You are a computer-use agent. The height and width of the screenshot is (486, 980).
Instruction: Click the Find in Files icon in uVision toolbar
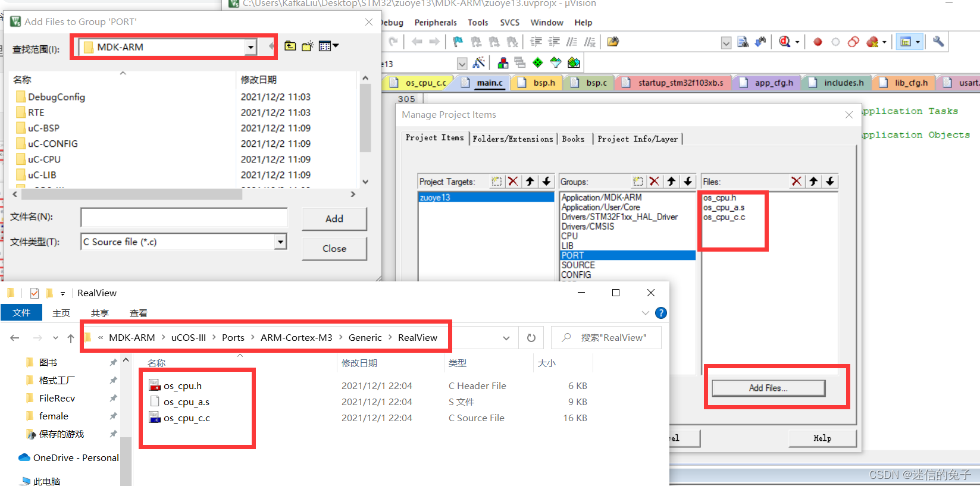(x=743, y=42)
